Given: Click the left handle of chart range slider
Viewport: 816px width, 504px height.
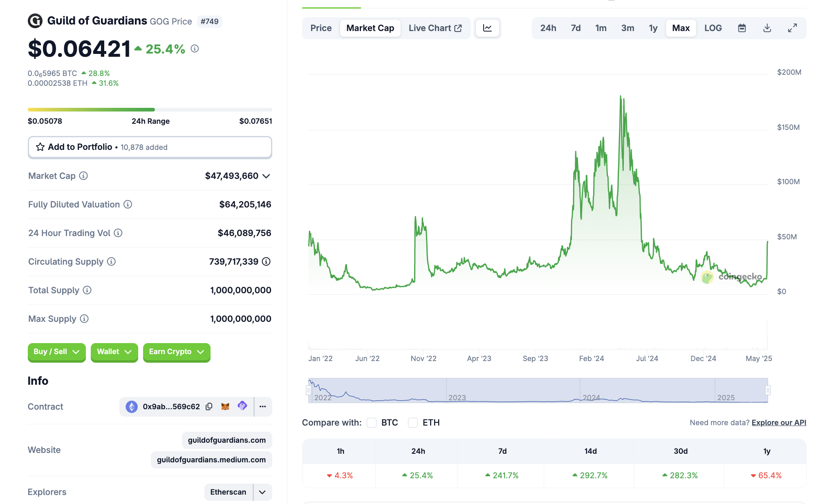Looking at the screenshot, I should pos(309,390).
